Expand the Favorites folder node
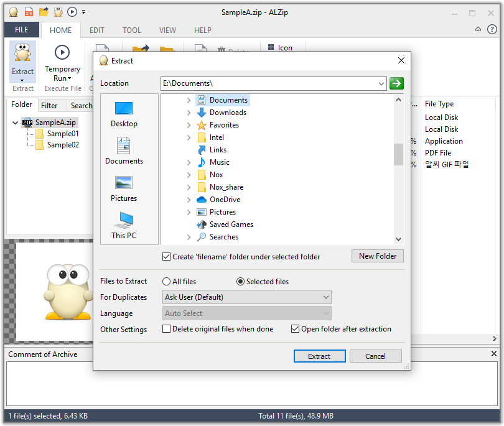 (189, 125)
